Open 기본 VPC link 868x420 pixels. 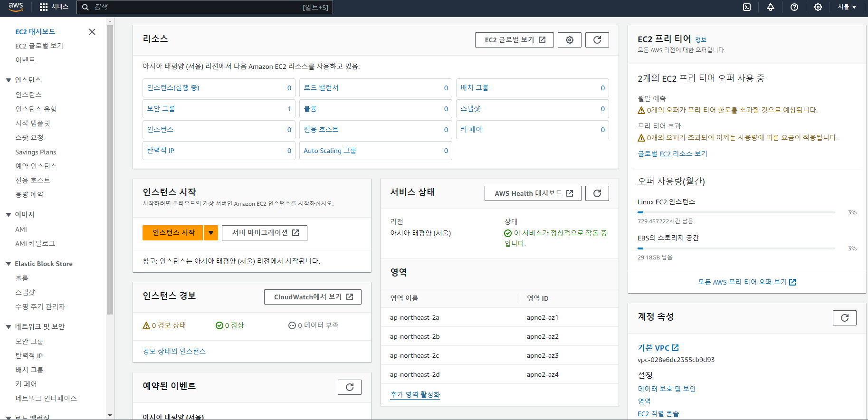658,348
